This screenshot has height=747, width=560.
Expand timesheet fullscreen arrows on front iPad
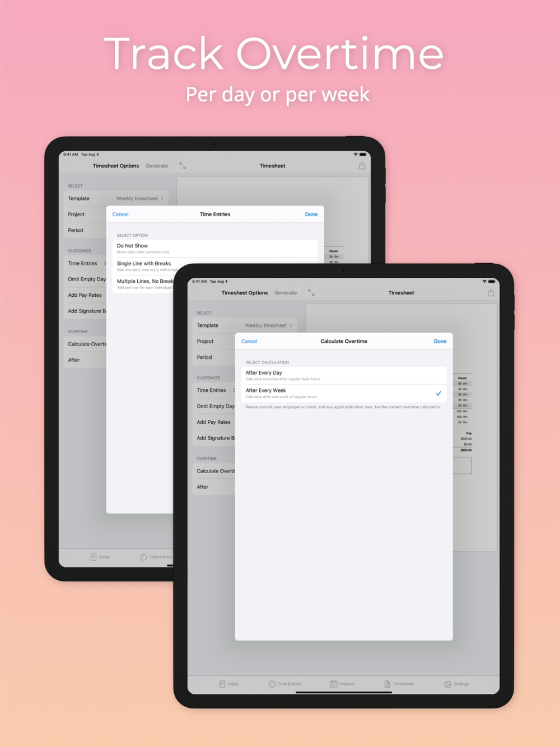point(311,293)
